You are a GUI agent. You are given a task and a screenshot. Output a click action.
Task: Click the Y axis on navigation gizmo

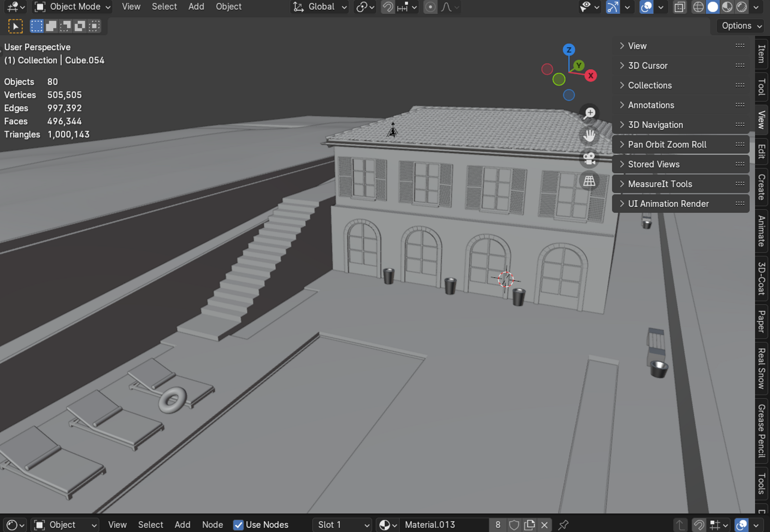tap(579, 65)
